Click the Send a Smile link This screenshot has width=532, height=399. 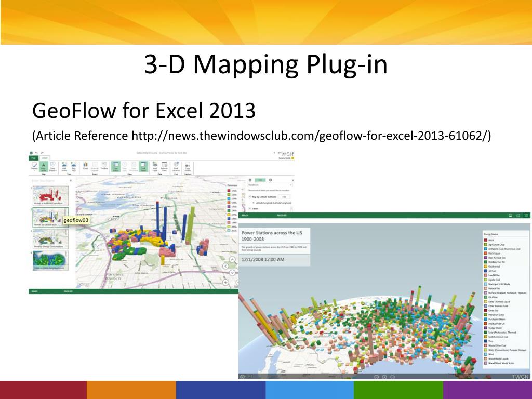pyautogui.click(x=286, y=158)
